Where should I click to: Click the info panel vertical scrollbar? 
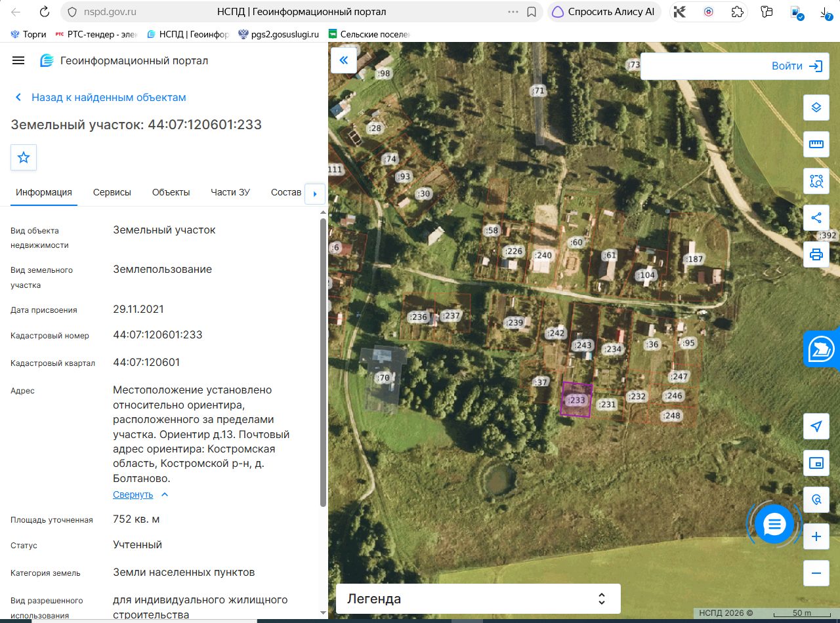323,362
